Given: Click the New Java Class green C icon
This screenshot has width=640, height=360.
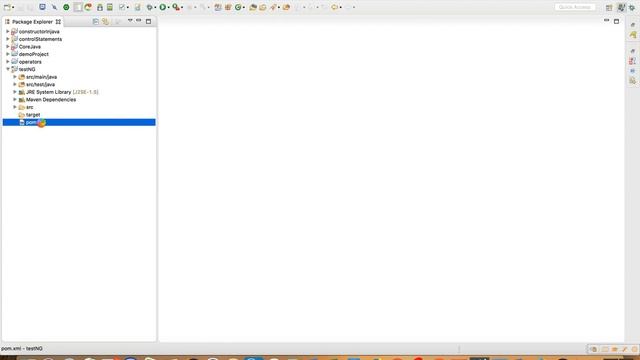Looking at the screenshot, I should pyautogui.click(x=238, y=7).
